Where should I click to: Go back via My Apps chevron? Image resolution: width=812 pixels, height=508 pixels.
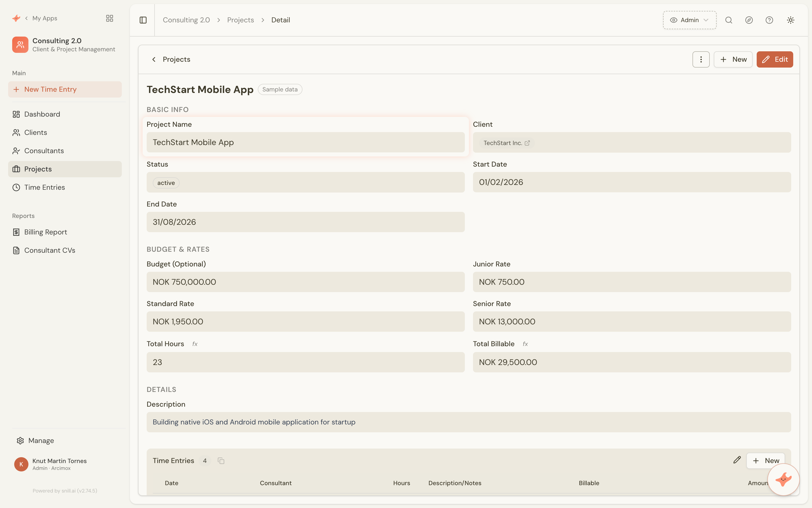(26, 18)
